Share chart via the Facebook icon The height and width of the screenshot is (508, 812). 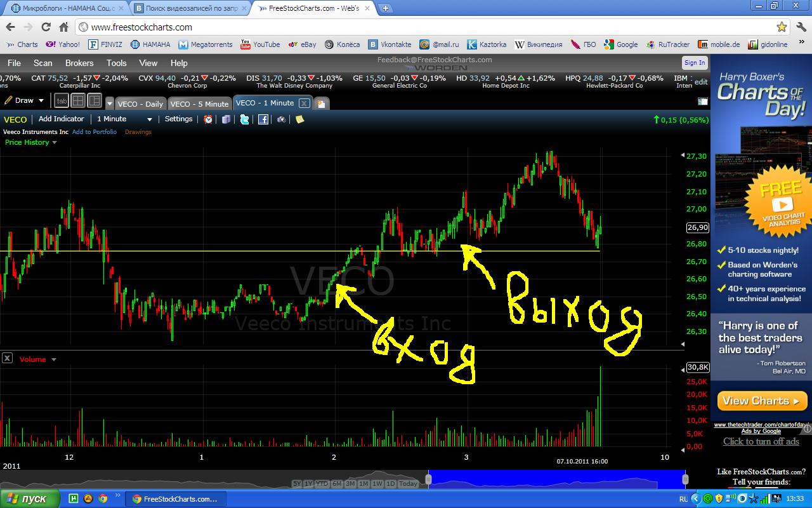[263, 119]
